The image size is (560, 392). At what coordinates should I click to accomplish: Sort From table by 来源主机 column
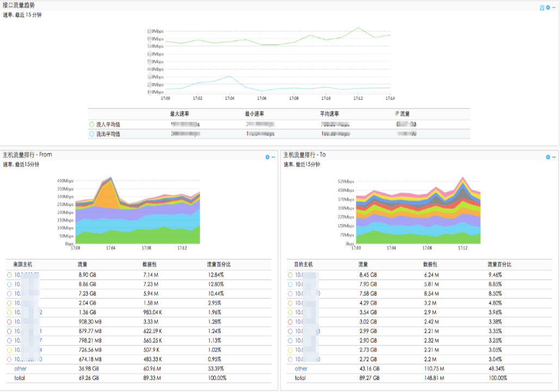point(22,265)
